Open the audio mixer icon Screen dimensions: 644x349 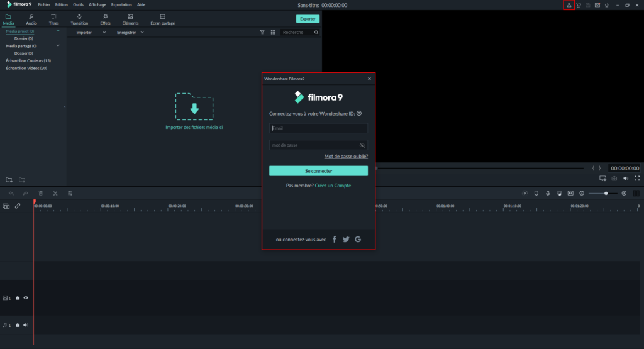pyautogui.click(x=559, y=193)
